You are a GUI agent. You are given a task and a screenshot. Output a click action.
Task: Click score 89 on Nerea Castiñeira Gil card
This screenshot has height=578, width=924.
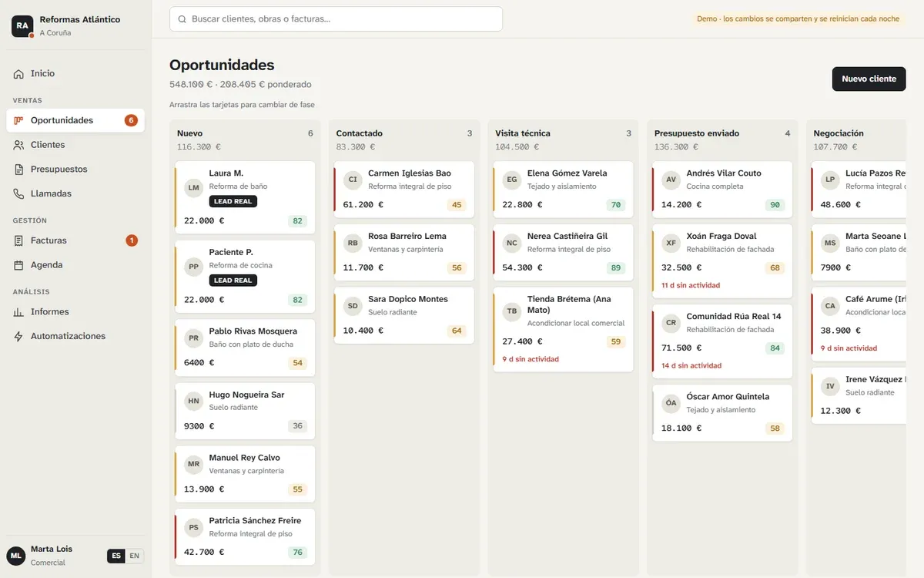(616, 268)
